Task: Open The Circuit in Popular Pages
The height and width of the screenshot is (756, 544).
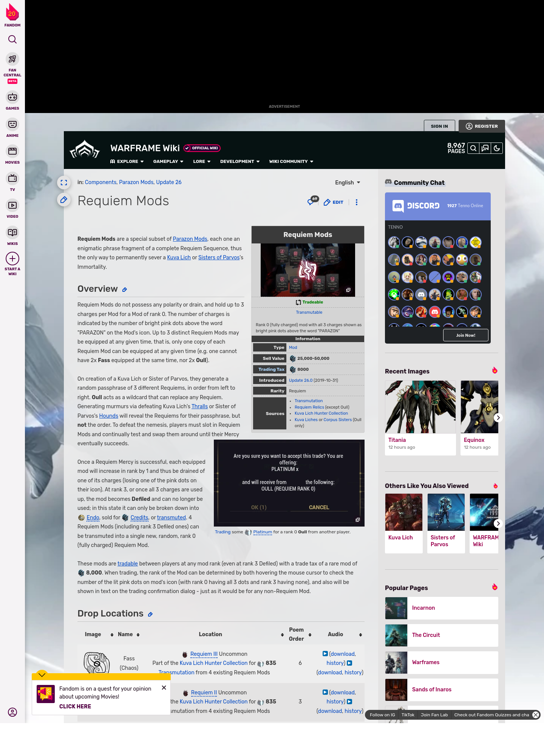Action: [442, 635]
